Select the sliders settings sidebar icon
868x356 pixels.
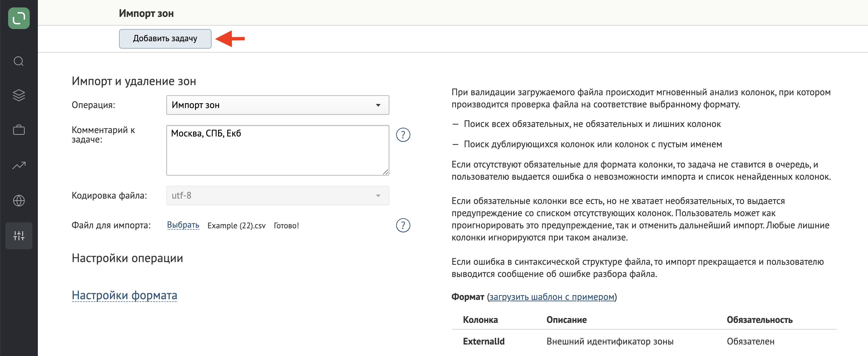[19, 236]
